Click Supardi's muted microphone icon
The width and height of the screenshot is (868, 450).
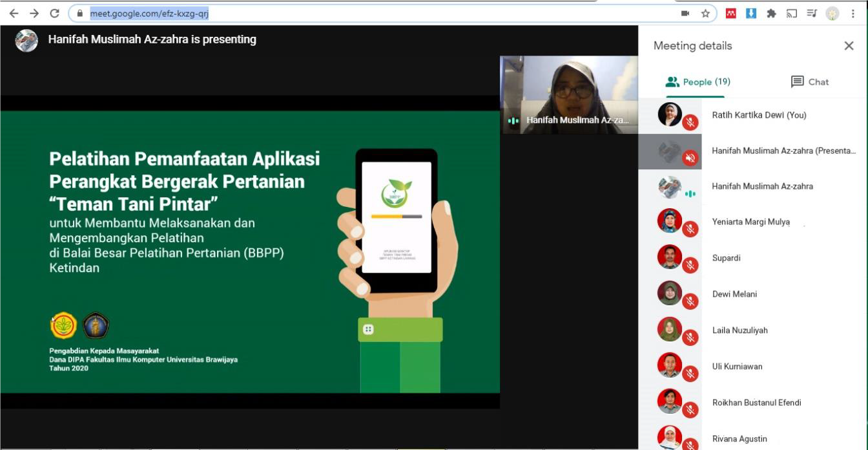[x=690, y=265]
